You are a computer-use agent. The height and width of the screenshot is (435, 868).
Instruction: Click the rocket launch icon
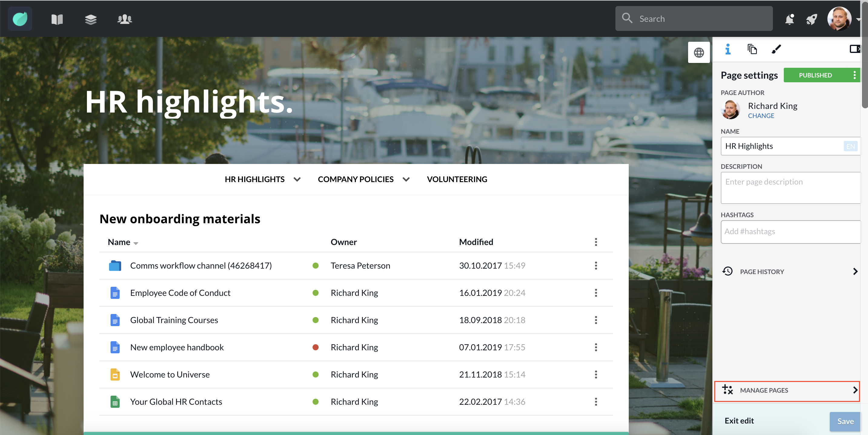[x=811, y=19]
